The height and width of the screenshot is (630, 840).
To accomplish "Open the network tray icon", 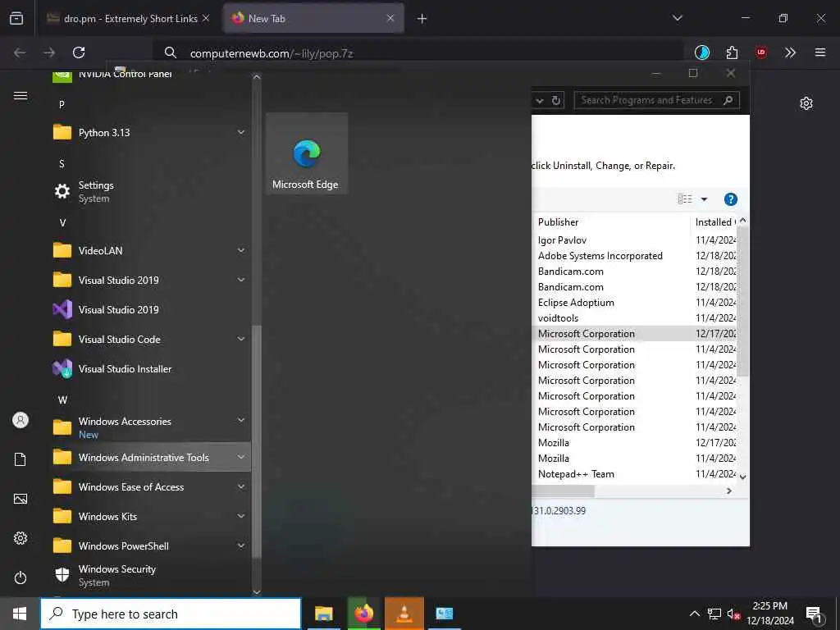I will (x=714, y=614).
